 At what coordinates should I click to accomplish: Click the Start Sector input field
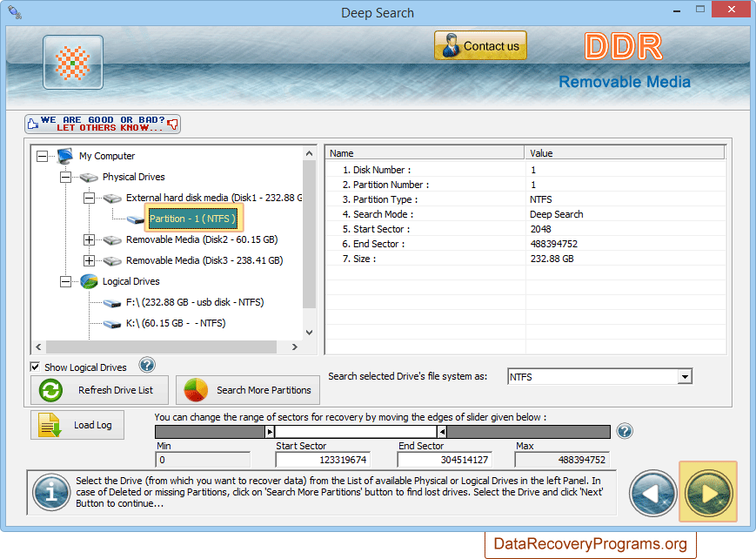point(323,460)
